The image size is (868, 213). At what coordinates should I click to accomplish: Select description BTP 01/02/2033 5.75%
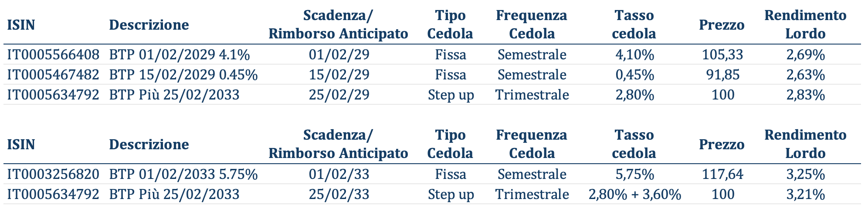[183, 175]
